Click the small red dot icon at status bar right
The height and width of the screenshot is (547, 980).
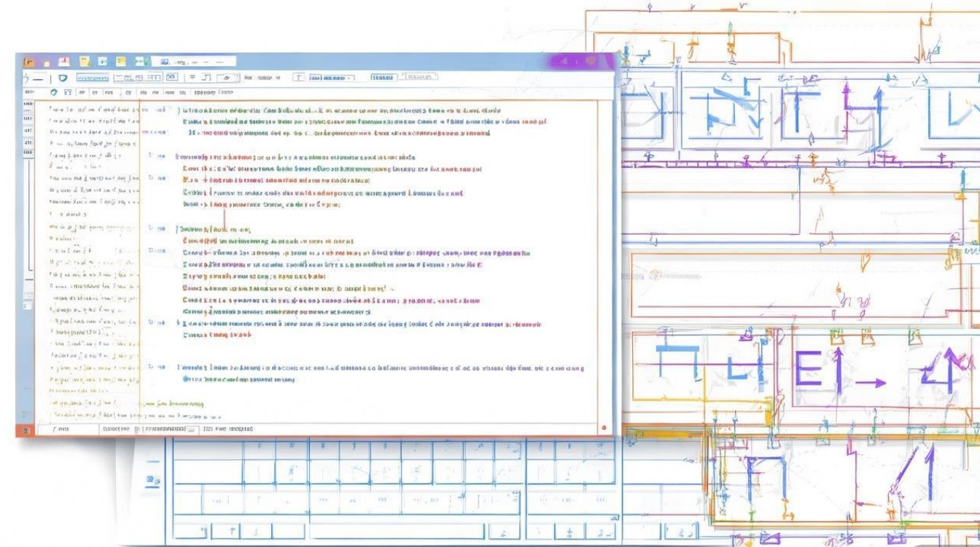(x=604, y=427)
